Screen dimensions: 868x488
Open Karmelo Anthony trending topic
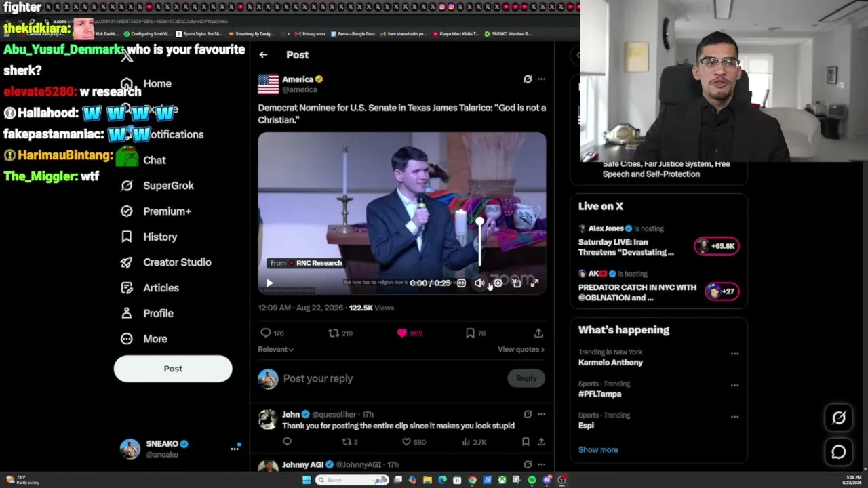click(610, 363)
